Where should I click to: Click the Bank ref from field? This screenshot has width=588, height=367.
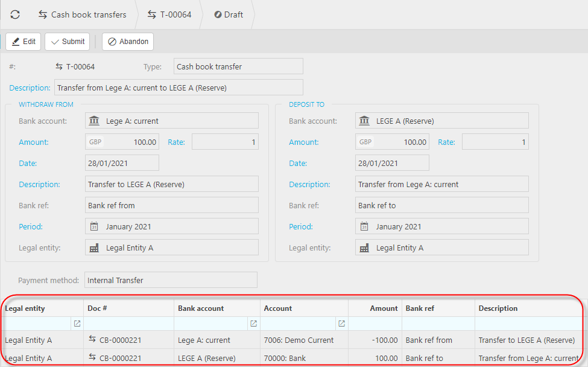pos(172,205)
